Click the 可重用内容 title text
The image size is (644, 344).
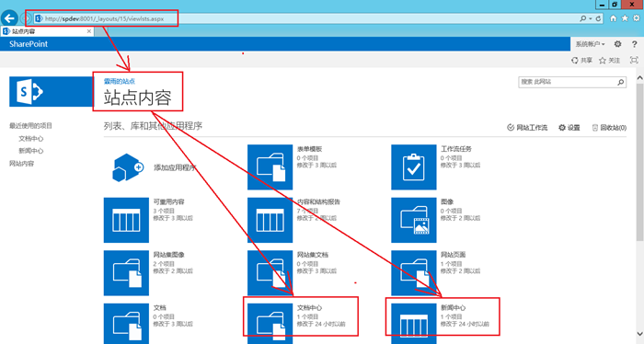point(168,202)
